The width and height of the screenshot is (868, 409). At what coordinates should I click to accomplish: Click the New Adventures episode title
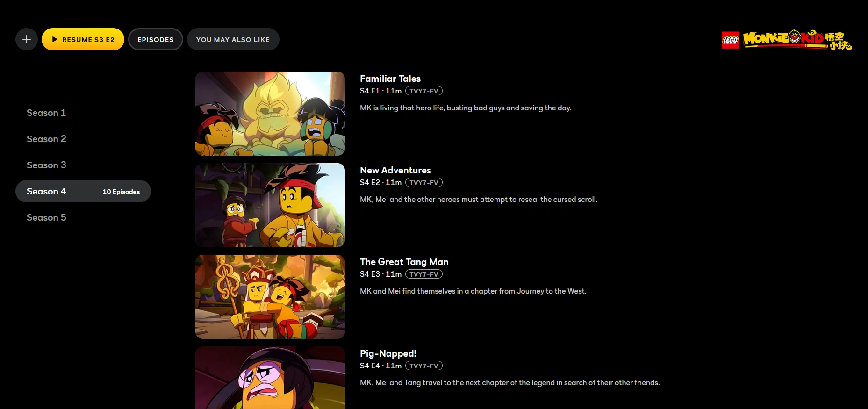tap(395, 170)
